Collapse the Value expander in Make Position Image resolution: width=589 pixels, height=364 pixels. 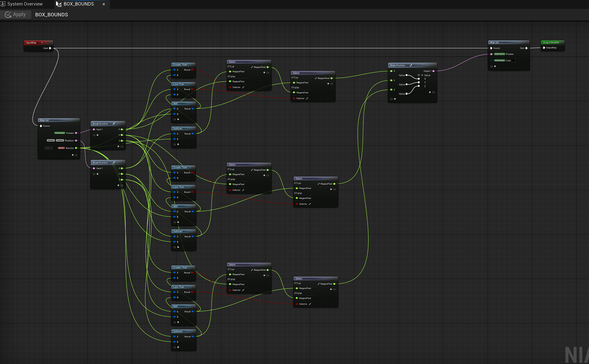422,75
